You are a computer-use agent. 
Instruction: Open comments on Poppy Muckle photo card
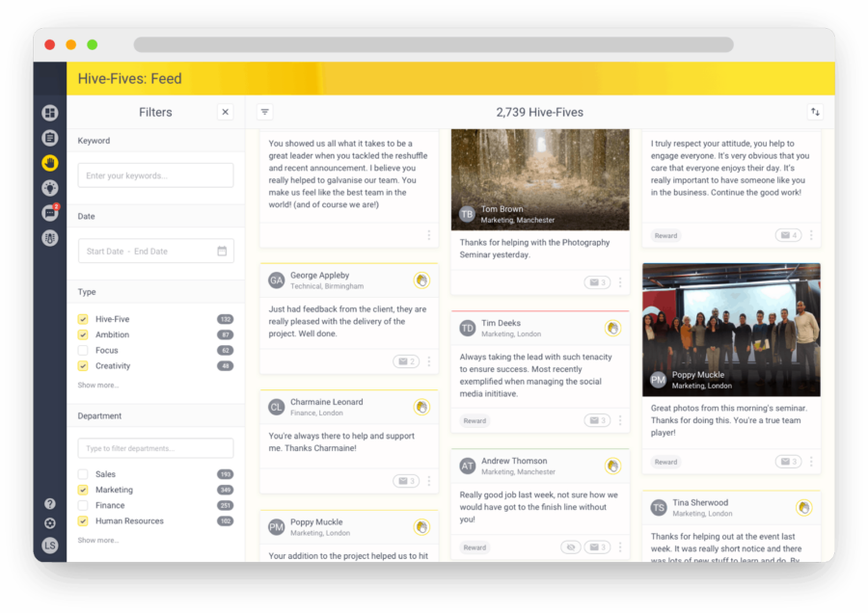point(788,462)
